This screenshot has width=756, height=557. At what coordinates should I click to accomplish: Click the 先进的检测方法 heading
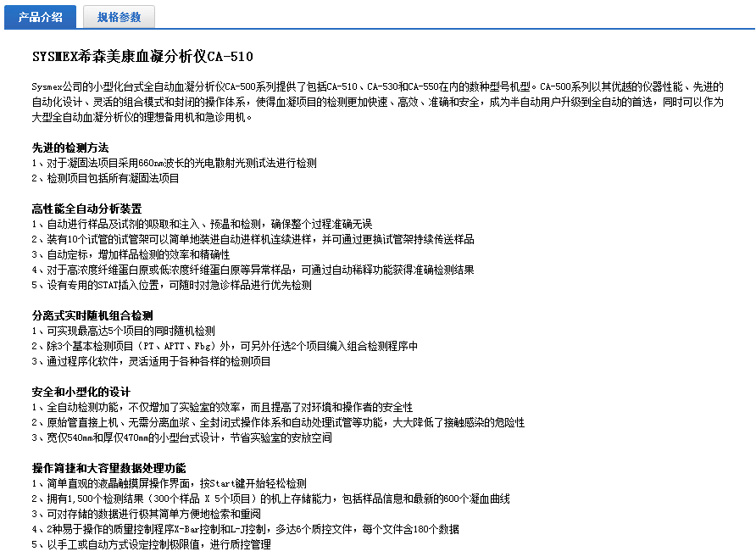click(70, 148)
